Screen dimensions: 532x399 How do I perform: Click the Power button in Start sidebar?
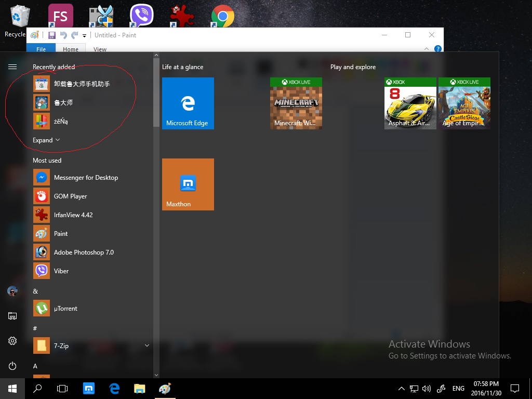tap(12, 366)
